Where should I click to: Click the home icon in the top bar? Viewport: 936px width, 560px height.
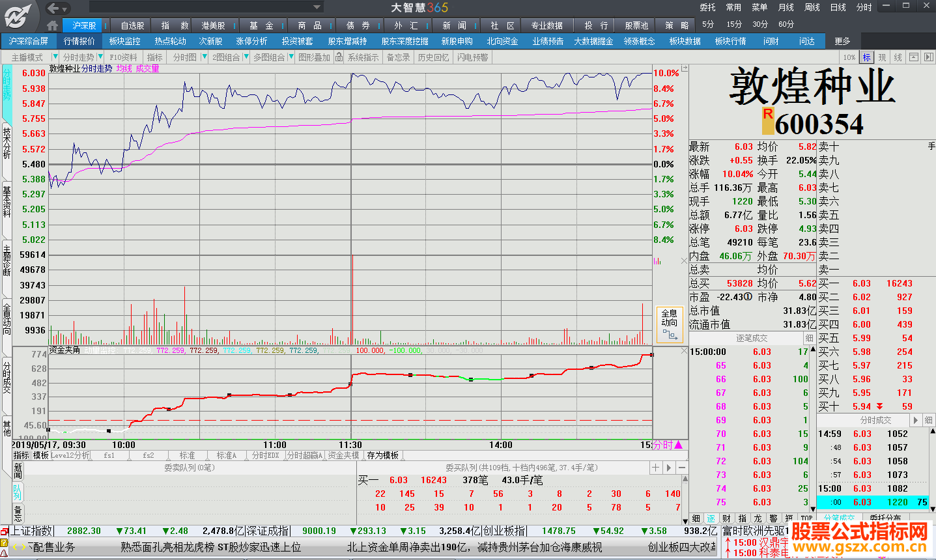[x=53, y=25]
